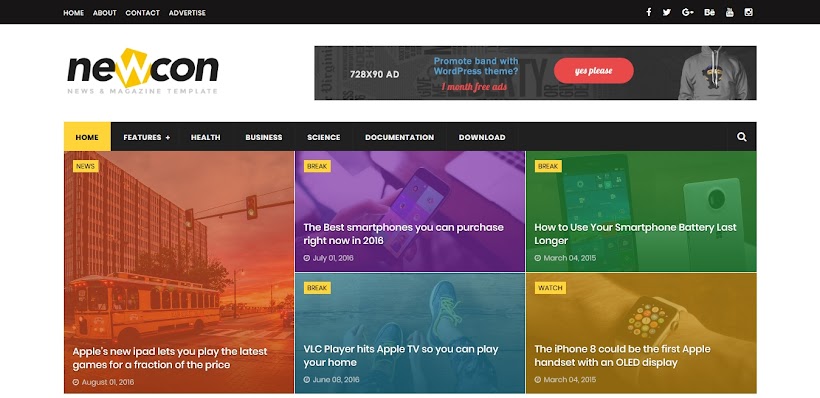Screen dimensions: 820x398
Task: Expand the Features menu
Action: 146,137
